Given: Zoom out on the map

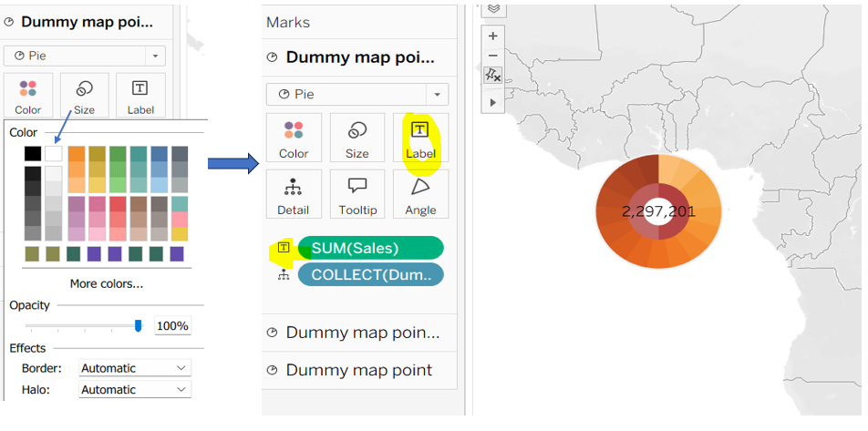Looking at the screenshot, I should (x=493, y=56).
